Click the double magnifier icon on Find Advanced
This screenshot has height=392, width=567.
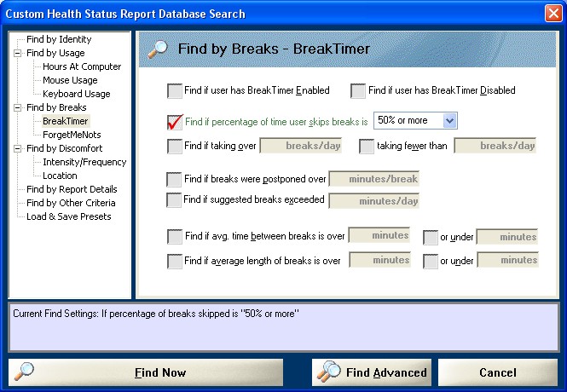coord(328,372)
